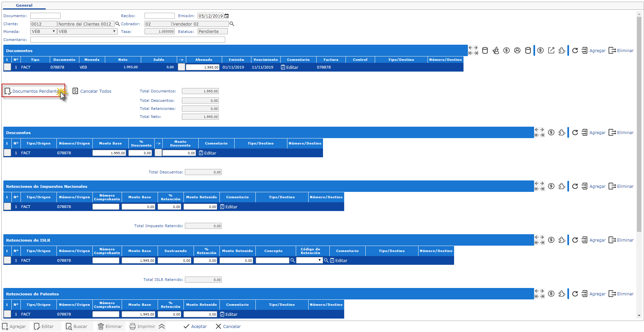Click Eliminar in the Retenciones de ISLR toolbar
The height and width of the screenshot is (332, 644).
tap(621, 240)
